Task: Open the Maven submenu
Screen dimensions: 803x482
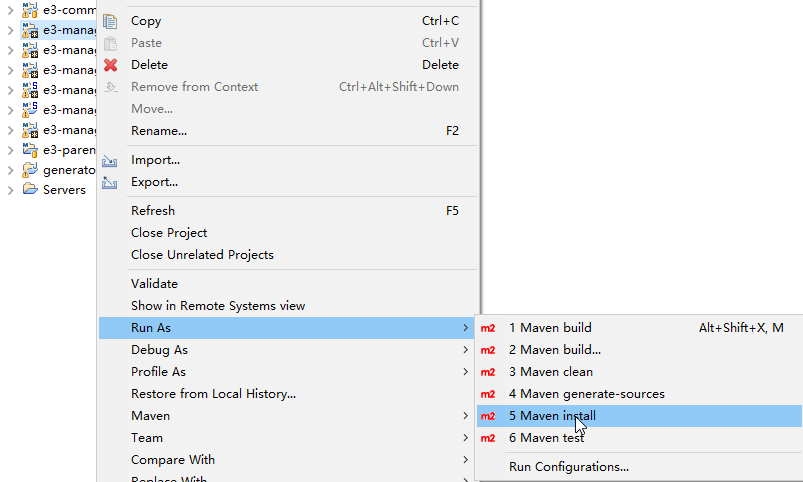Action: point(151,416)
